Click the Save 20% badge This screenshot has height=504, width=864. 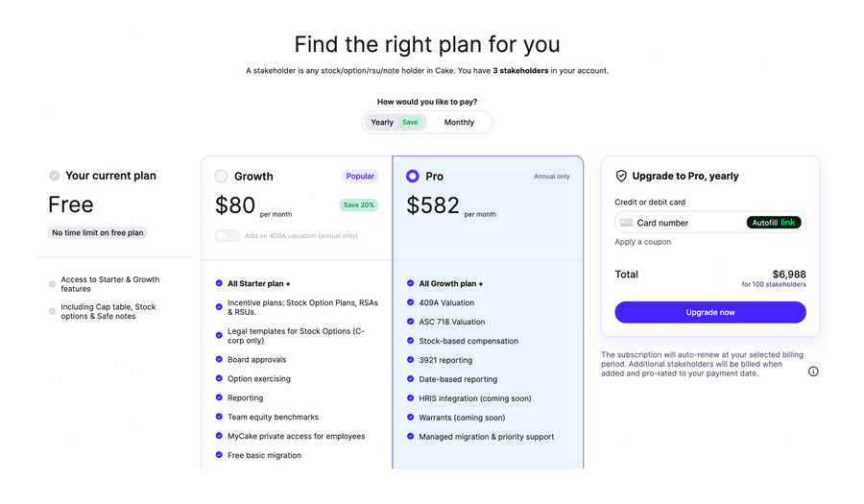click(x=358, y=204)
